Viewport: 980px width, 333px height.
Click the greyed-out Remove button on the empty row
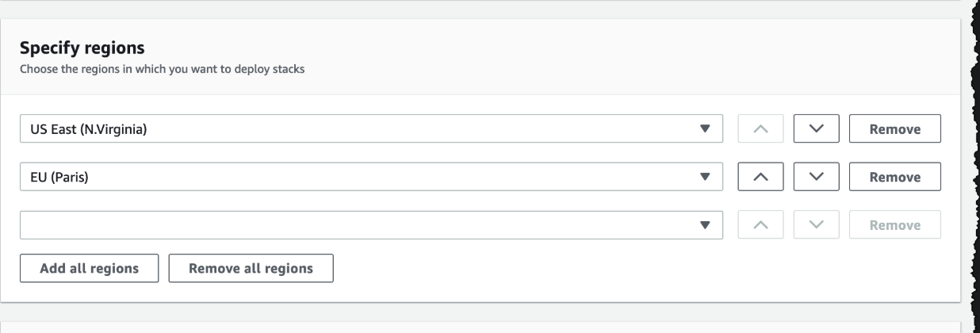pos(894,225)
